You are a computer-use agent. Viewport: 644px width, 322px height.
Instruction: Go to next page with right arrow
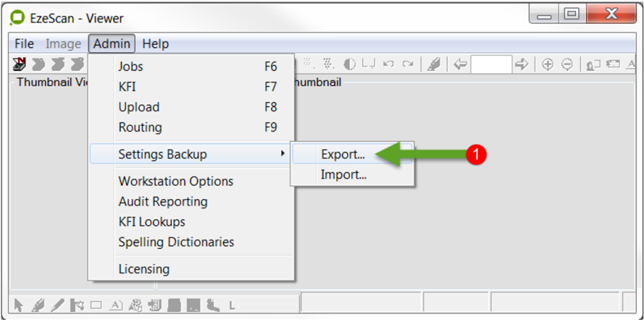click(x=522, y=64)
